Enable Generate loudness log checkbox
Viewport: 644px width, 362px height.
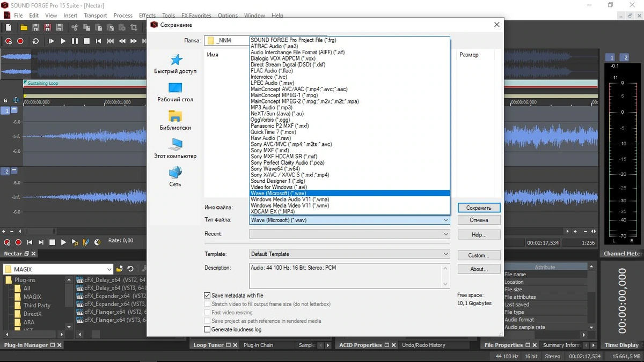(207, 329)
